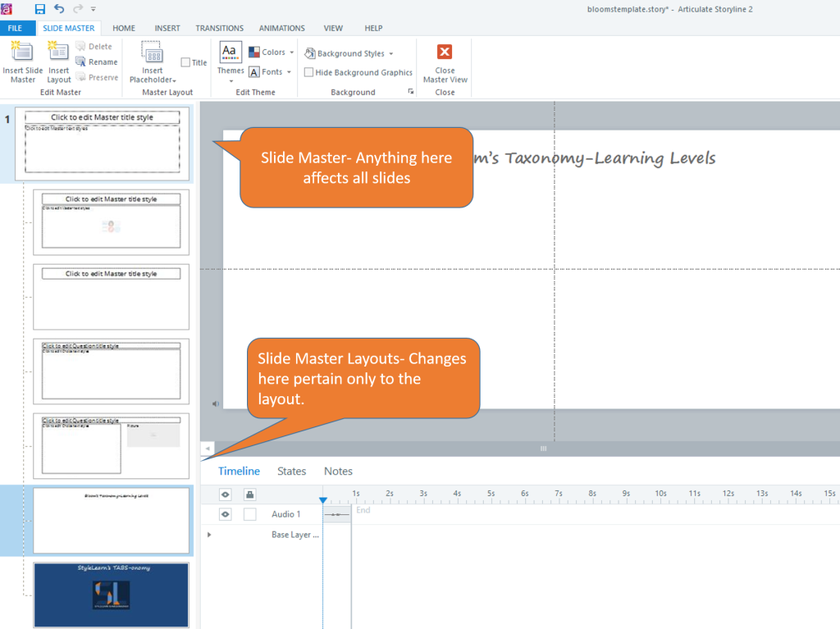This screenshot has width=840, height=629.
Task: Go to the ANIMATIONS tab
Action: [x=282, y=28]
